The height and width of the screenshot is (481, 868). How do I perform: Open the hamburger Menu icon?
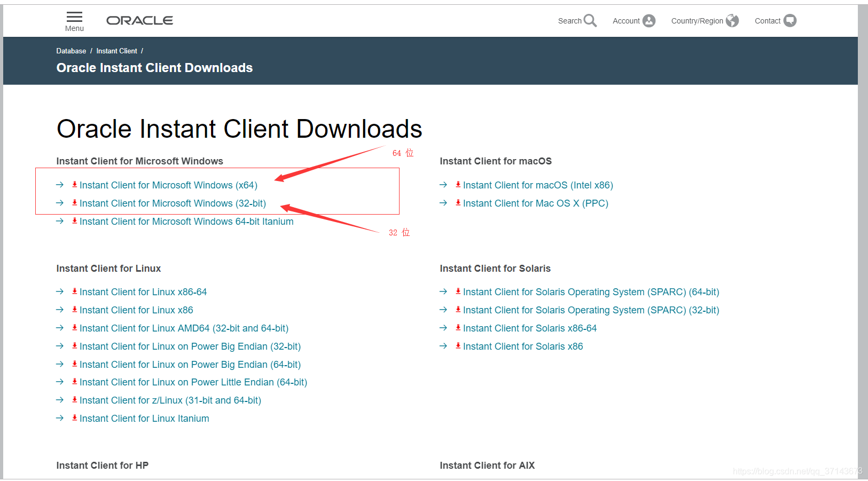click(x=74, y=17)
